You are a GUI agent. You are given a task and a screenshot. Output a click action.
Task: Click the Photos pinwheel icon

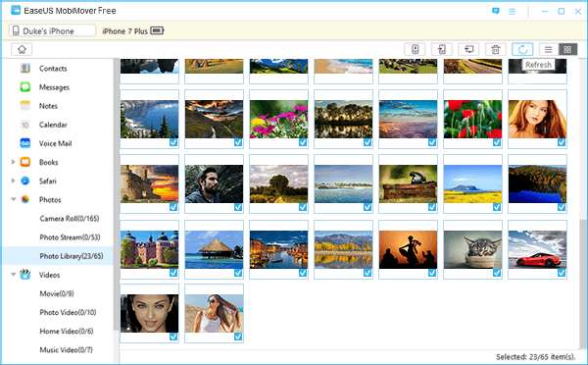[25, 200]
